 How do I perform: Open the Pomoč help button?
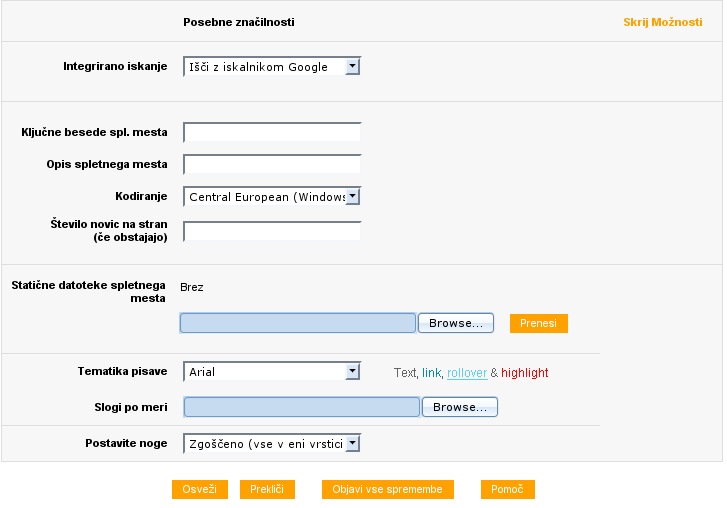pos(508,489)
